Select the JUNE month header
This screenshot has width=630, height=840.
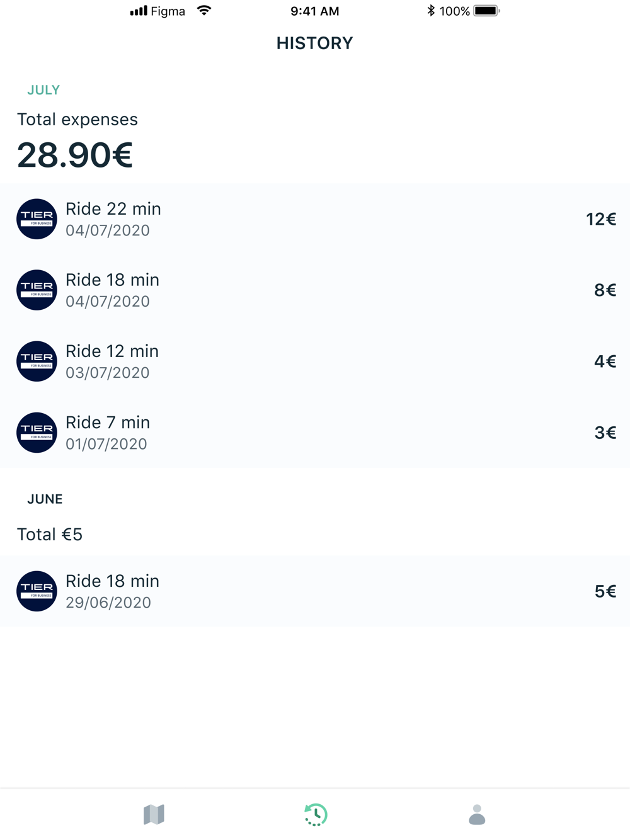(x=45, y=499)
